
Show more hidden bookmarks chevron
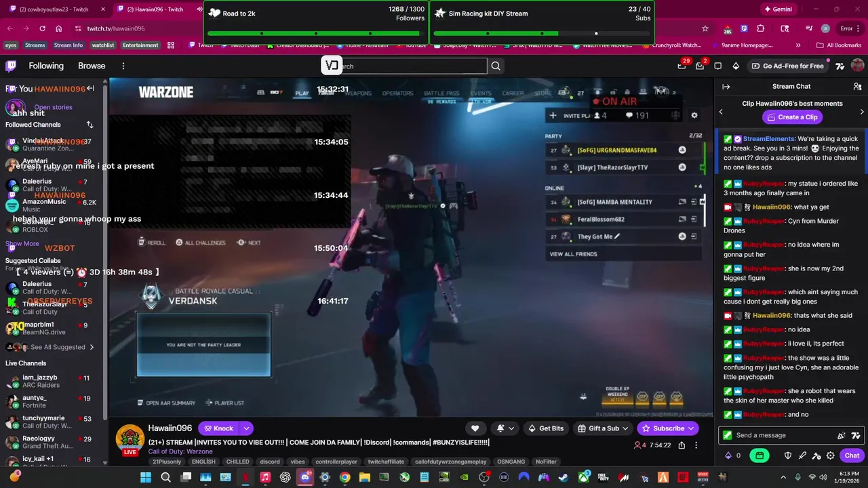click(797, 45)
